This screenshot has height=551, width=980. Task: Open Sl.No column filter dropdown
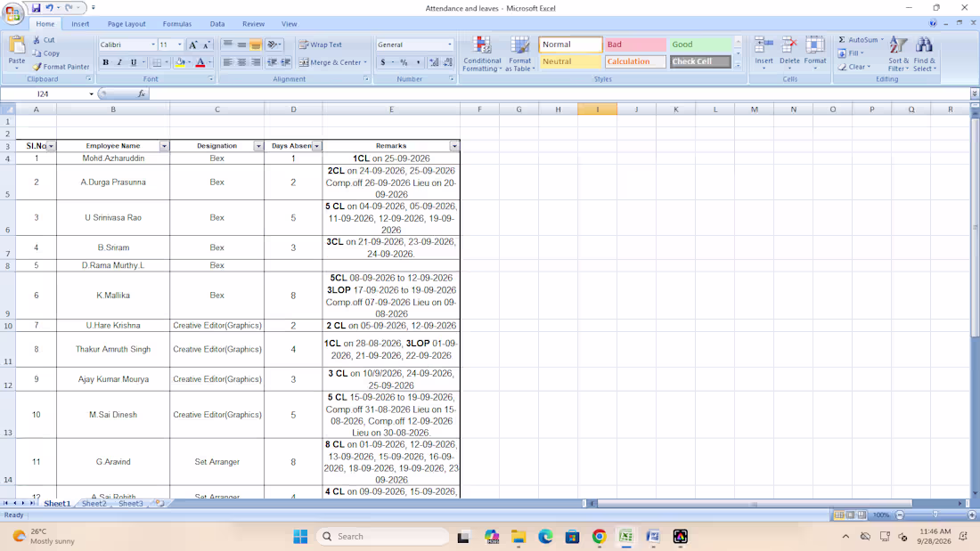[52, 146]
